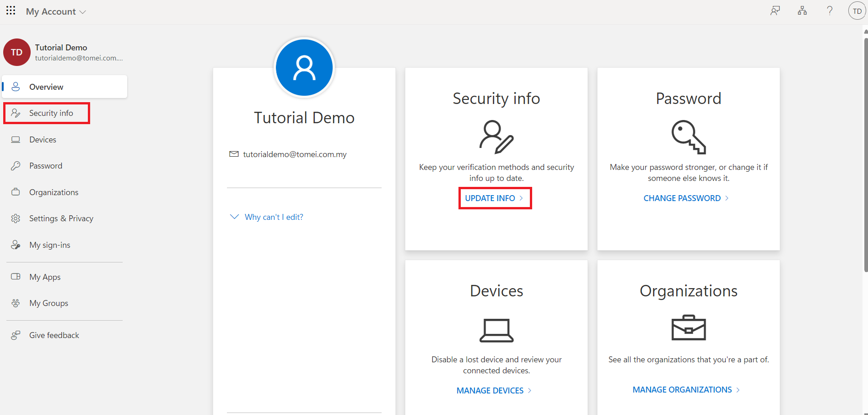Image resolution: width=868 pixels, height=415 pixels.
Task: Click the Organizations briefcase card icon
Action: tap(688, 328)
